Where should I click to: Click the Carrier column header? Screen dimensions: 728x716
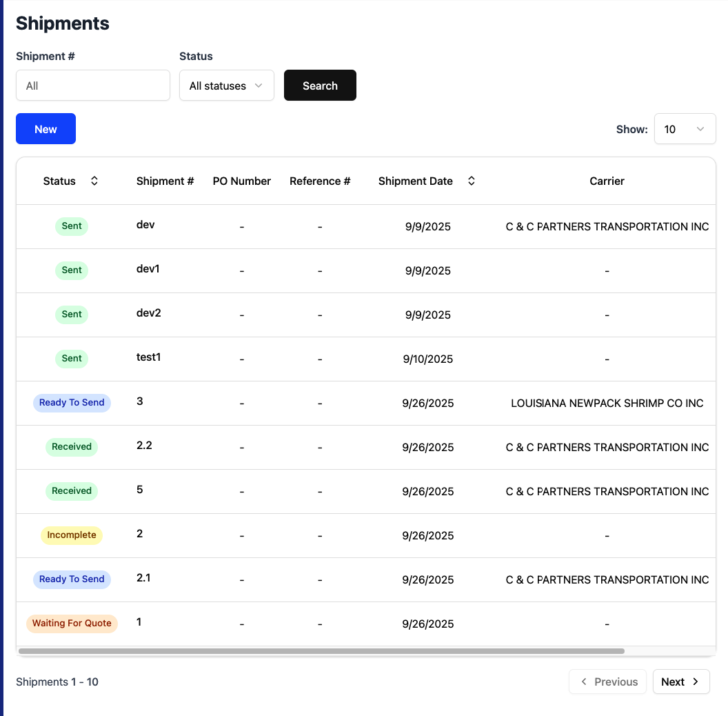click(607, 181)
